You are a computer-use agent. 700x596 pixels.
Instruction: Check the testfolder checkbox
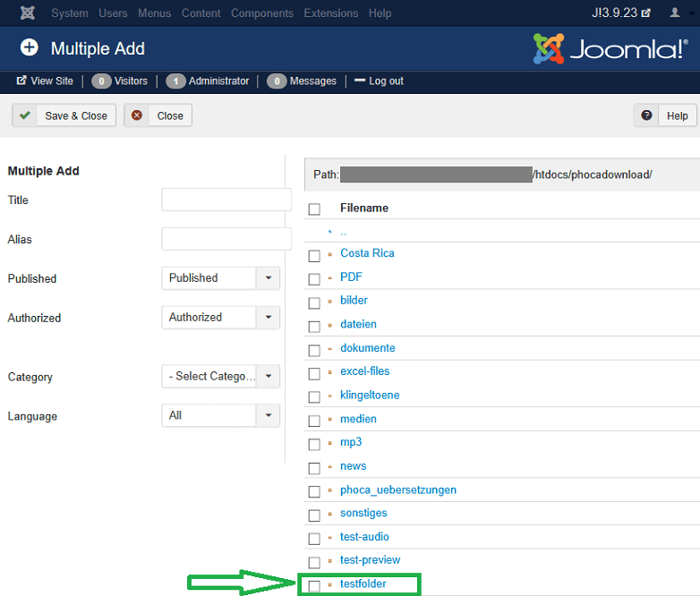[314, 586]
